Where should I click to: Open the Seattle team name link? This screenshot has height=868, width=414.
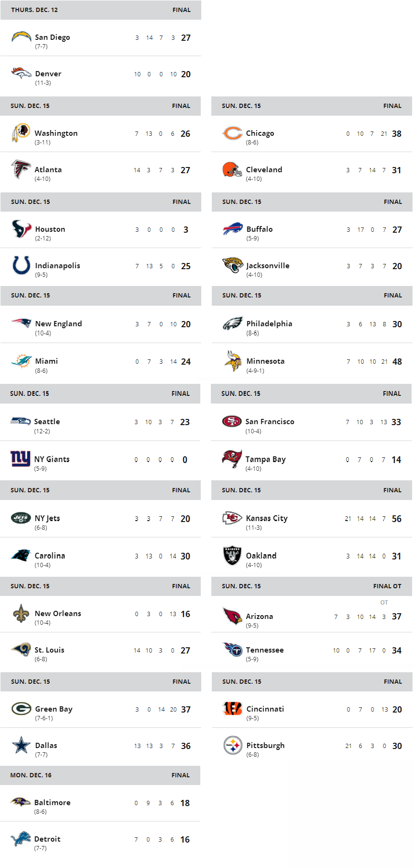point(47,421)
